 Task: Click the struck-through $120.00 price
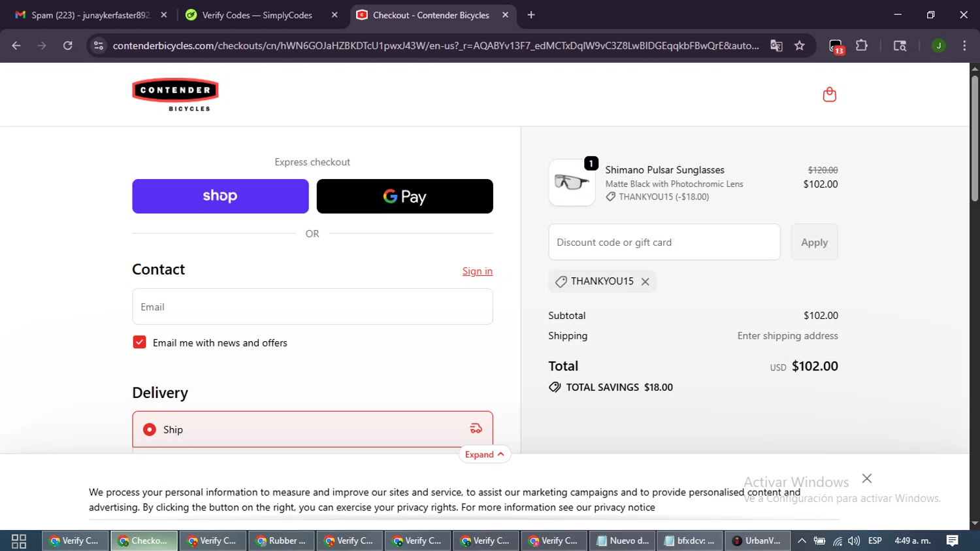pos(823,170)
